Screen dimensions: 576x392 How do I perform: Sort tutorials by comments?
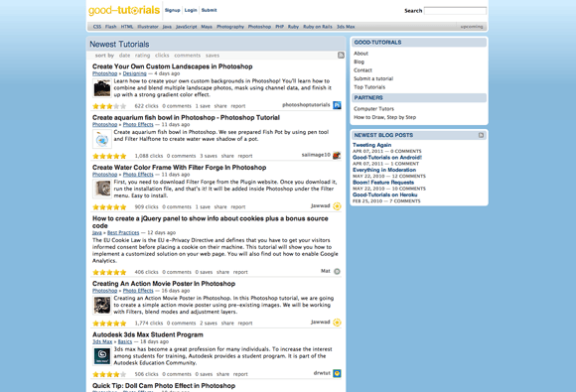(x=188, y=56)
